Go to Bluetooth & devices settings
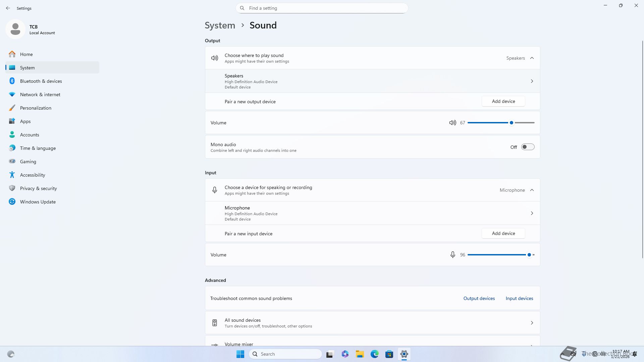Image resolution: width=644 pixels, height=362 pixels. [x=41, y=81]
